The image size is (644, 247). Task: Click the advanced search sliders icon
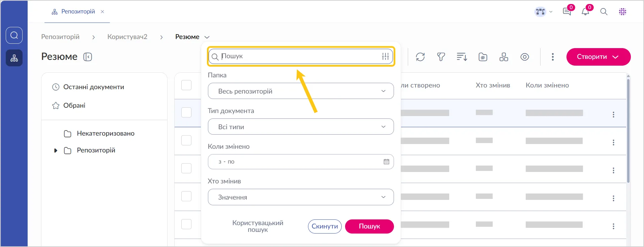click(x=386, y=57)
